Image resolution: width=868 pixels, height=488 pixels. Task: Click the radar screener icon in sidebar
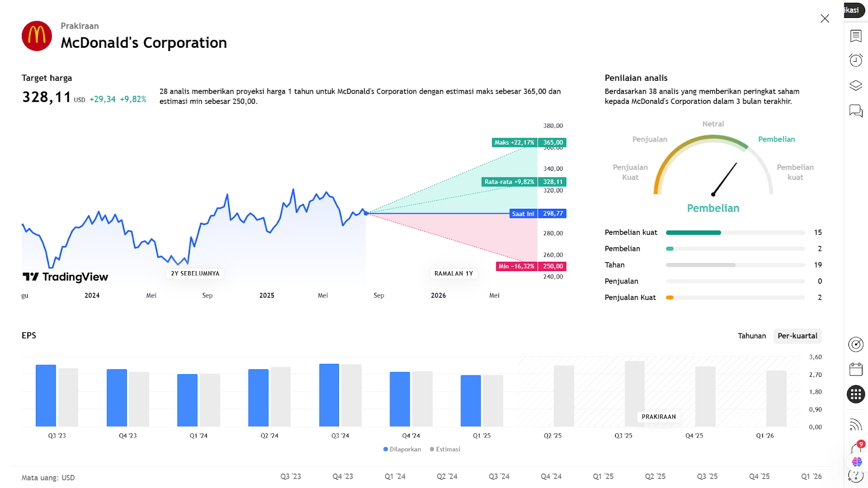pos(856,344)
